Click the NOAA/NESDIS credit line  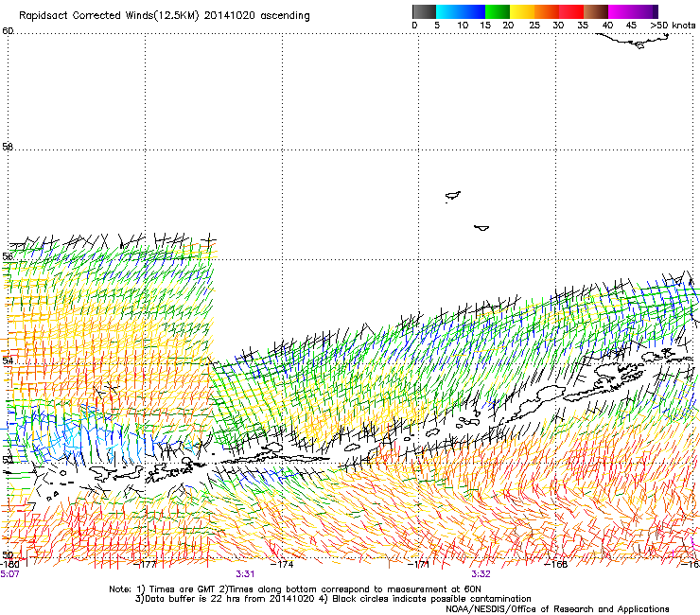(557, 609)
